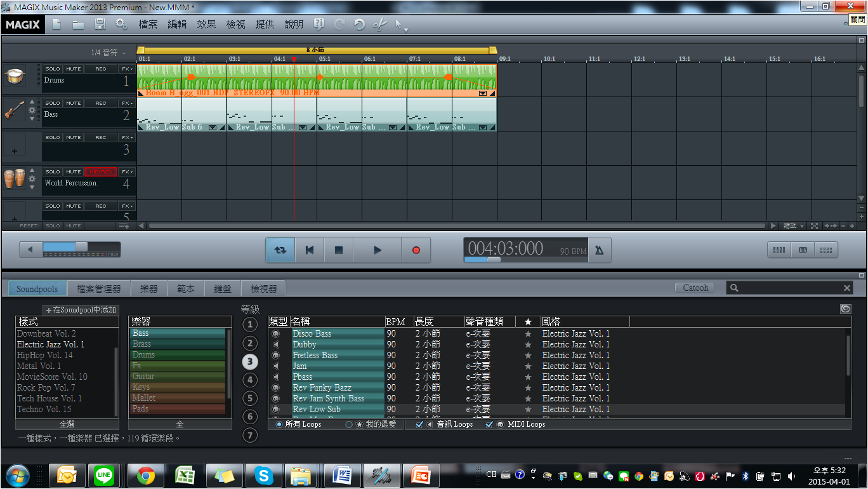This screenshot has width=868, height=489.
Task: Open the middle keyboard view icon in transport bar
Action: (803, 250)
